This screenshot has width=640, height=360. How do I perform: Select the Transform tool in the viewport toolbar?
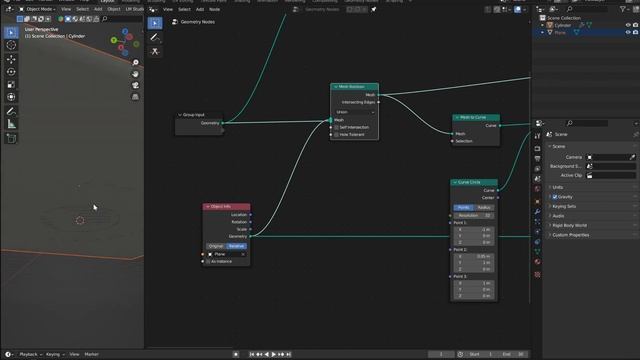tap(11, 97)
